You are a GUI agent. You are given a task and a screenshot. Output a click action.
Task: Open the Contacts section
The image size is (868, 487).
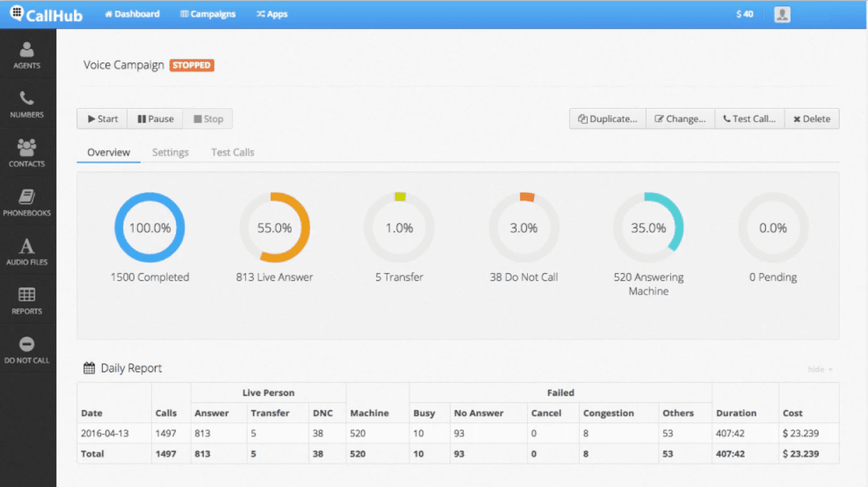point(27,153)
